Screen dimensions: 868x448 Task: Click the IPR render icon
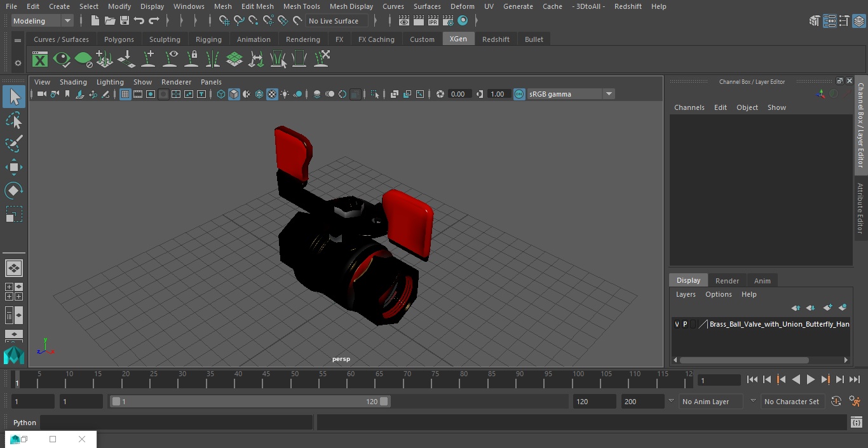pos(433,21)
